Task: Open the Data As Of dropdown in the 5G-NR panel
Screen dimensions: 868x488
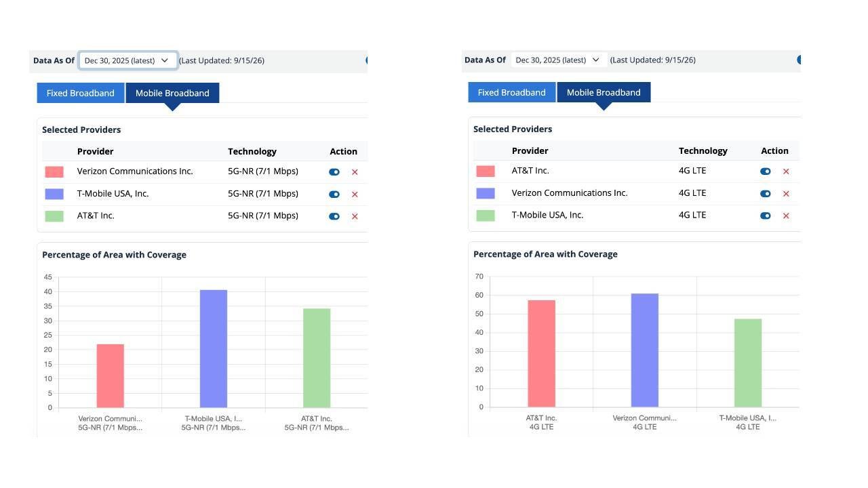Action: [128, 60]
